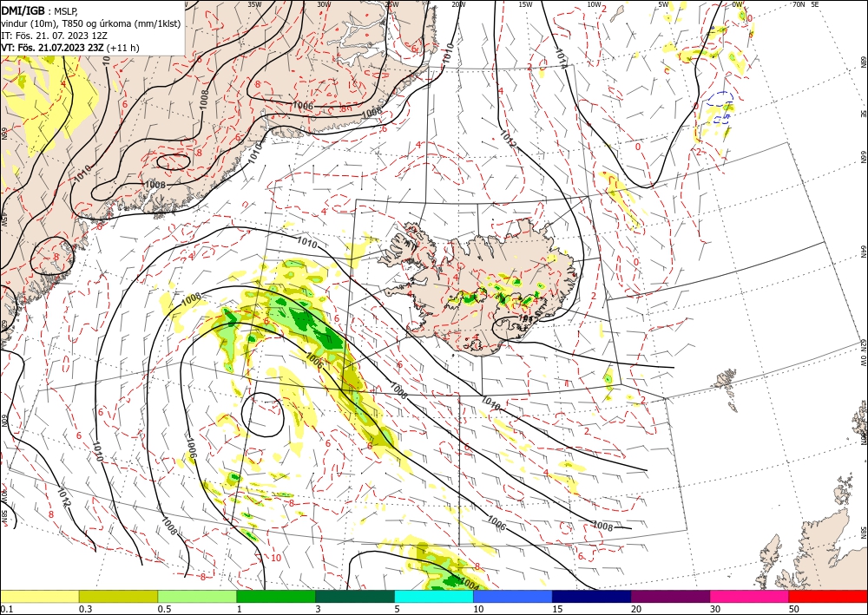Click the light green 0.5–1 mm legend swatch

pyautogui.click(x=197, y=597)
